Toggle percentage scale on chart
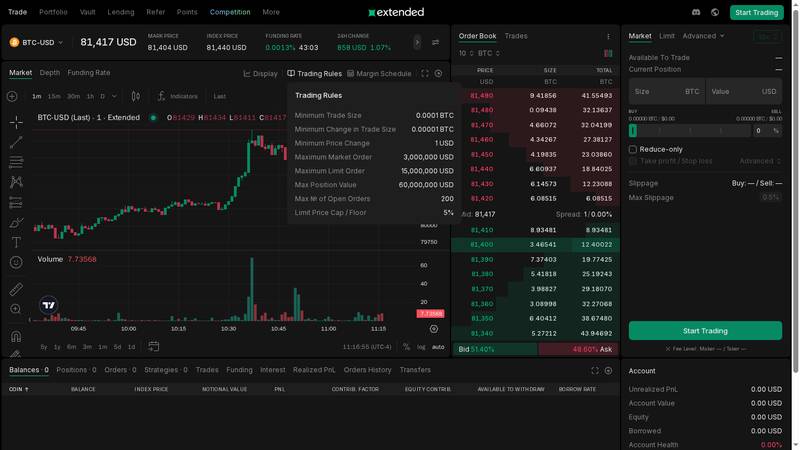This screenshot has height=450, width=800. [406, 347]
